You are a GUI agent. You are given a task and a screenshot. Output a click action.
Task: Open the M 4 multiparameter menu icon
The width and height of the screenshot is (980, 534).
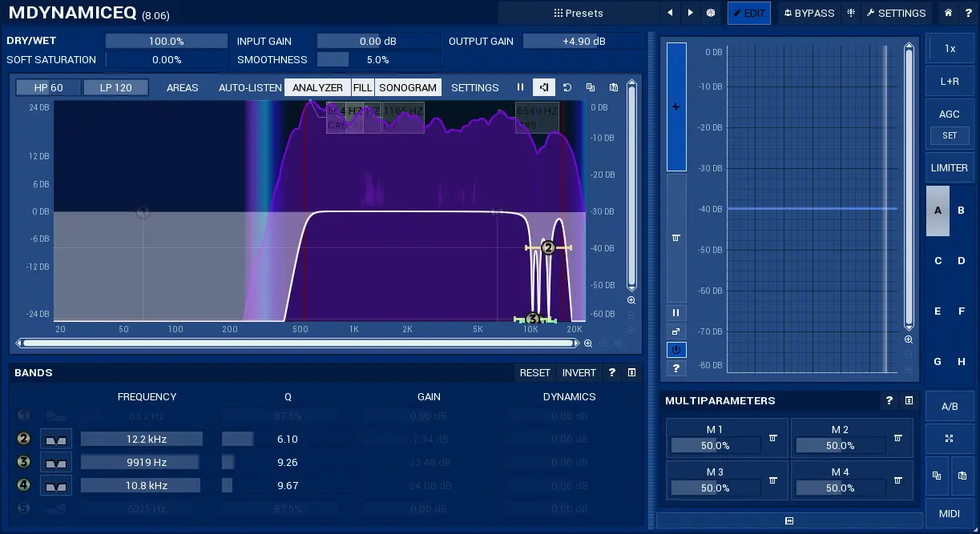point(898,480)
